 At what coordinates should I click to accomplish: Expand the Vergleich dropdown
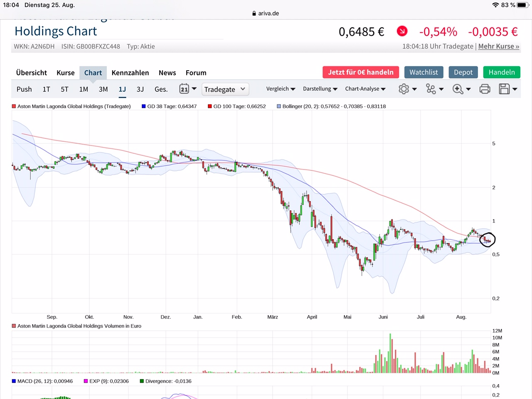[x=281, y=89]
